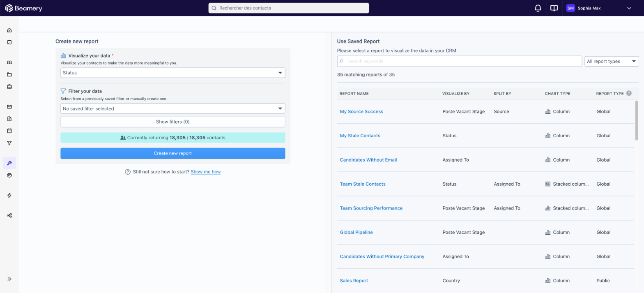Open the book help icon in header

point(554,8)
